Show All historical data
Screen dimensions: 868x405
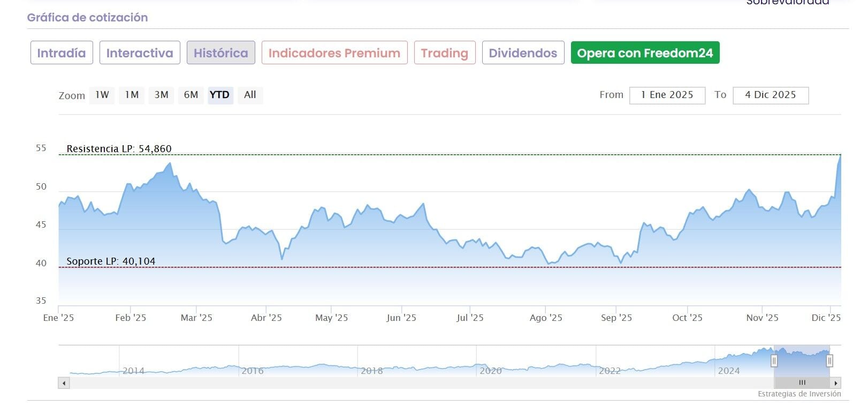(x=250, y=95)
